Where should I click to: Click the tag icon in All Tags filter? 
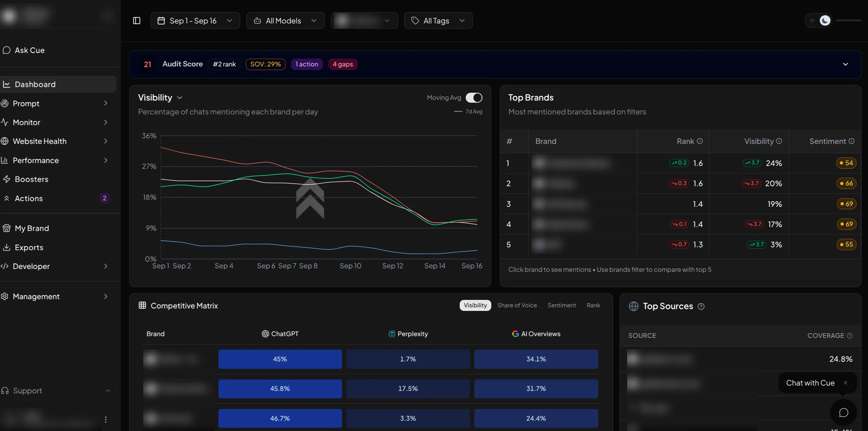415,21
